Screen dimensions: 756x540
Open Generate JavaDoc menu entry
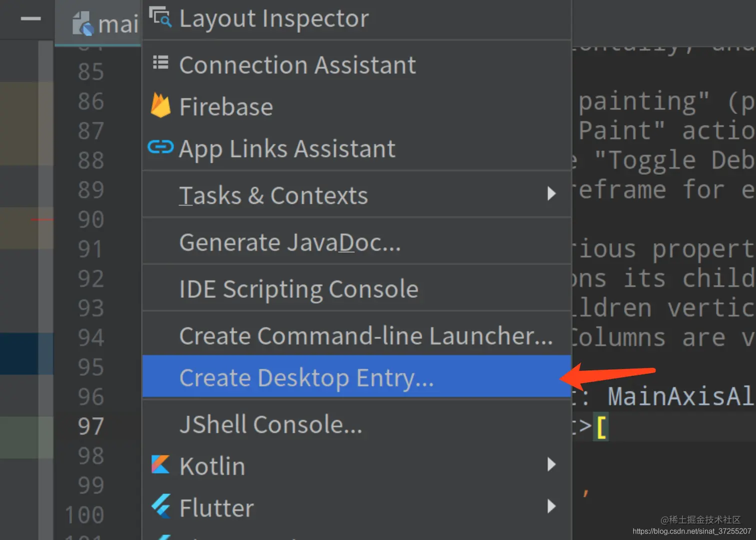290,243
